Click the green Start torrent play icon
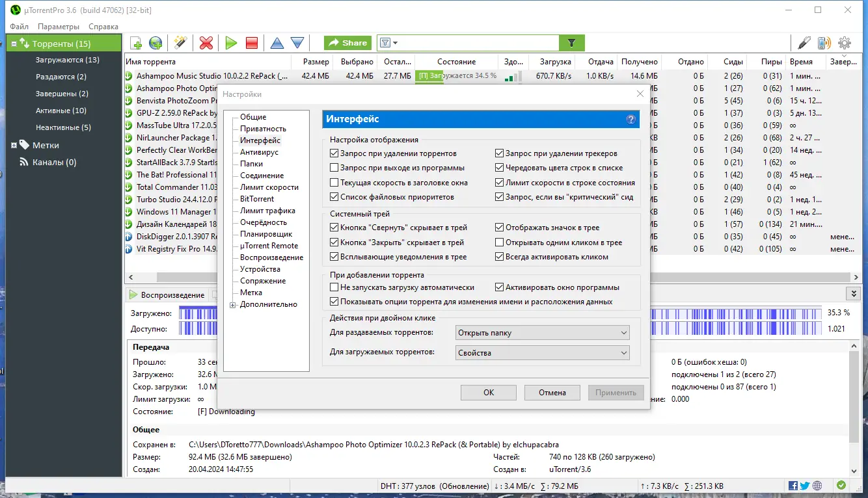The image size is (868, 498). 231,43
